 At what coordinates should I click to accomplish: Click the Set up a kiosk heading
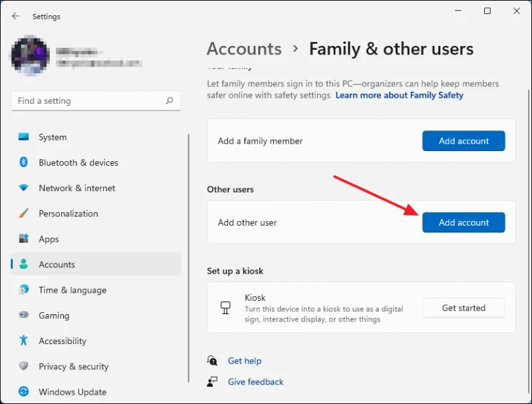pyautogui.click(x=235, y=271)
